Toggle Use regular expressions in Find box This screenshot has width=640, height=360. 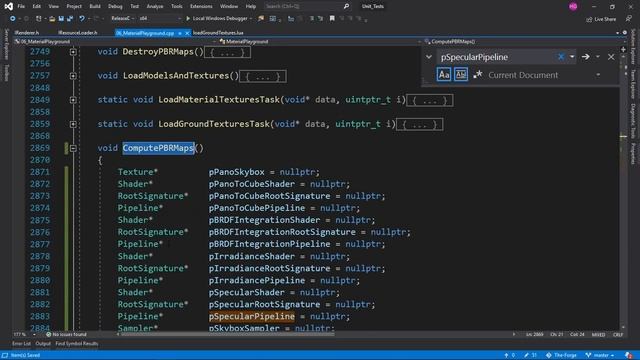[x=478, y=75]
